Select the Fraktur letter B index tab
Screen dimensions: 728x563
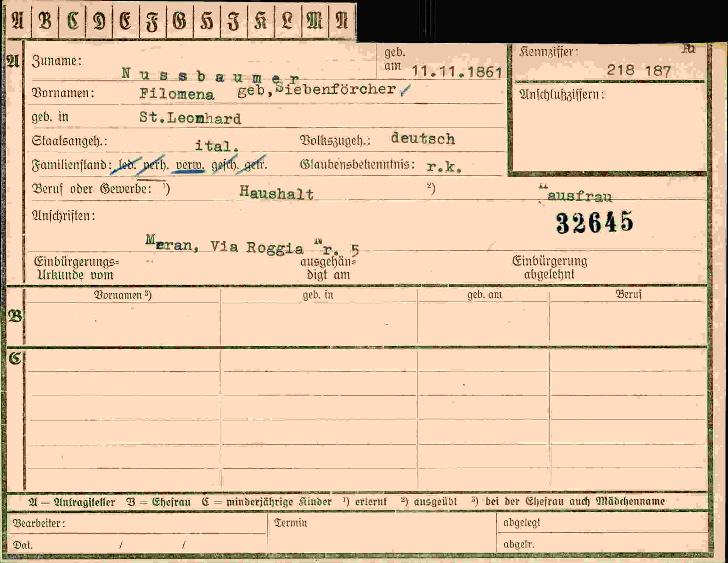45,21
